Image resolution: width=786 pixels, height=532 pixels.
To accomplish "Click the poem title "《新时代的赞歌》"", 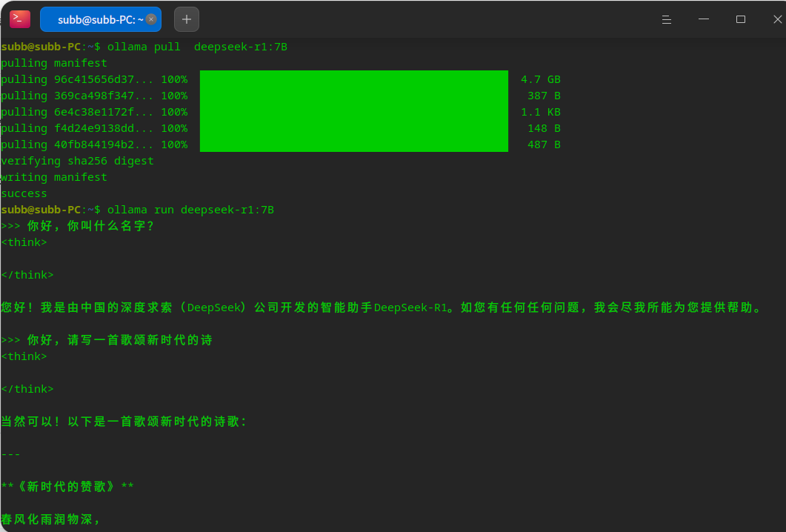I will 67,487.
